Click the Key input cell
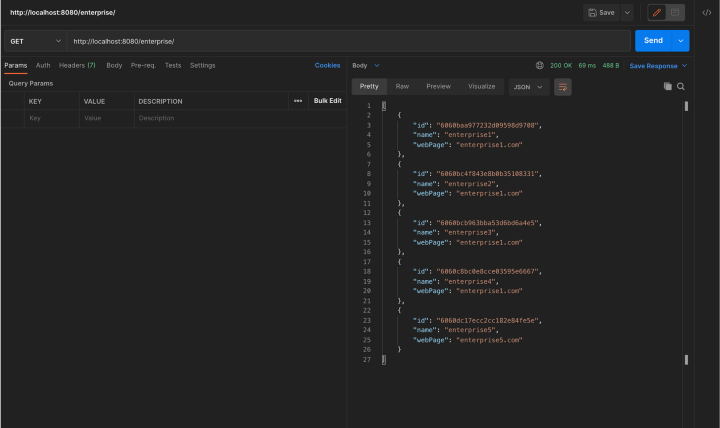Viewport: 720px width, 428px height. (51, 118)
